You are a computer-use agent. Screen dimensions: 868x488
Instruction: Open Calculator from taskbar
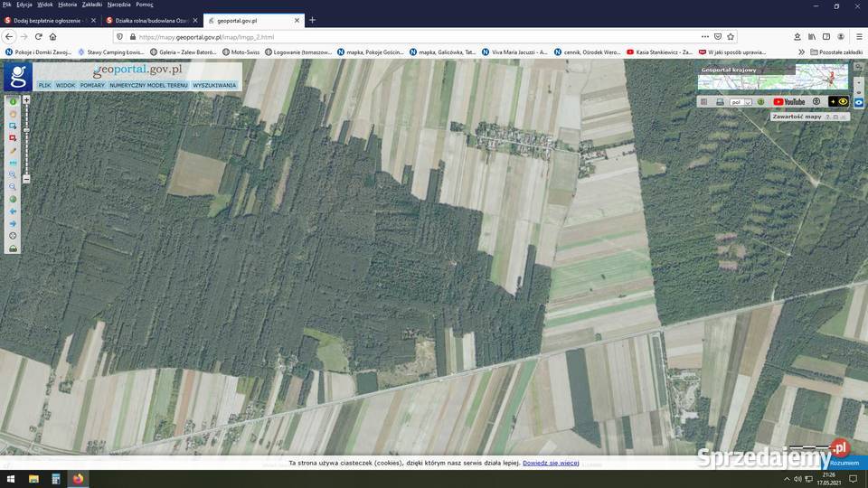[x=55, y=479]
